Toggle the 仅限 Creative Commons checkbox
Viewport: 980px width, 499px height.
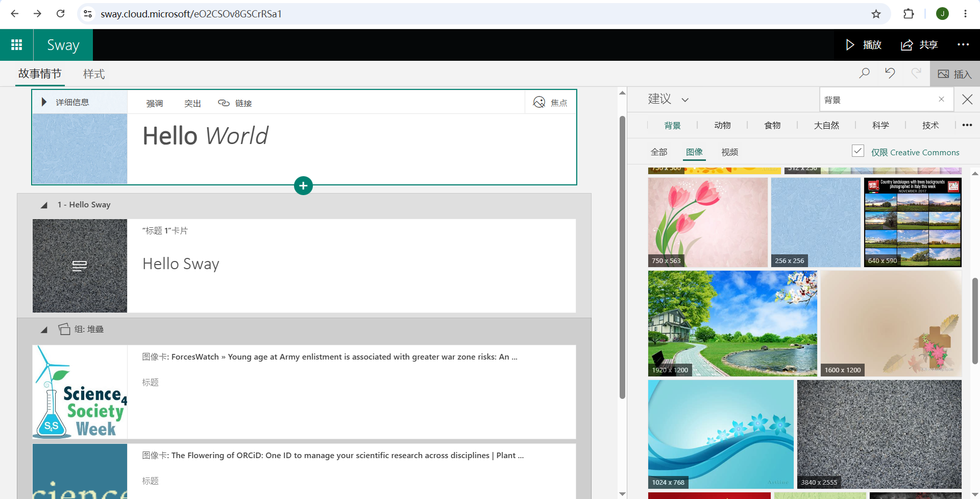tap(858, 151)
